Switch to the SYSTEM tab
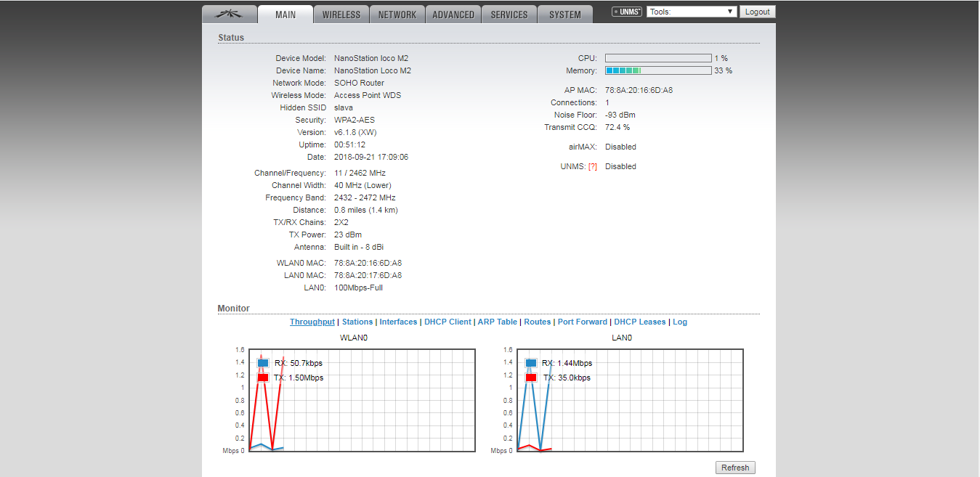 coord(565,15)
